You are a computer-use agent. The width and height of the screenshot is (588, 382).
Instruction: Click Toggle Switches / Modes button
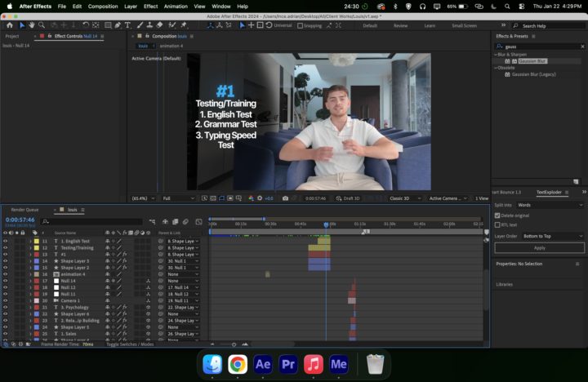coord(130,344)
